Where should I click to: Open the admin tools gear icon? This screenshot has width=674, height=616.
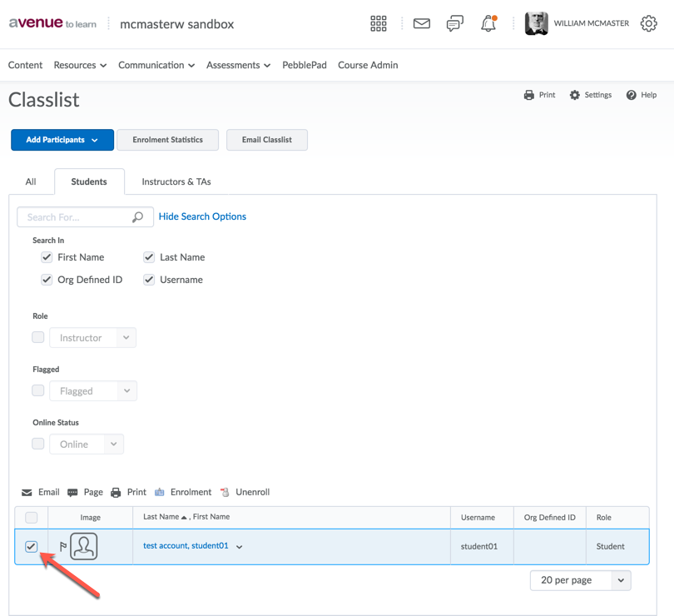pos(649,24)
